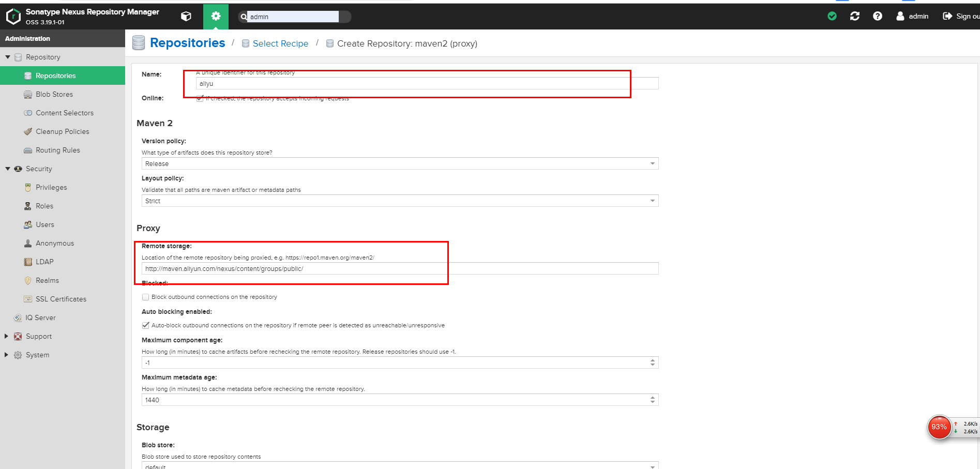
Task: Click the Security tree node icon
Action: coord(18,169)
